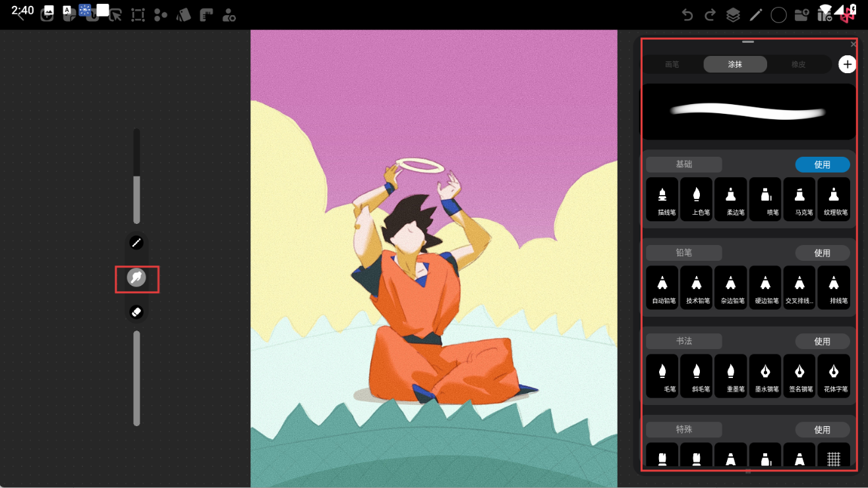This screenshot has width=868, height=488.
Task: Open the transform bounding-box tool
Action: click(138, 15)
